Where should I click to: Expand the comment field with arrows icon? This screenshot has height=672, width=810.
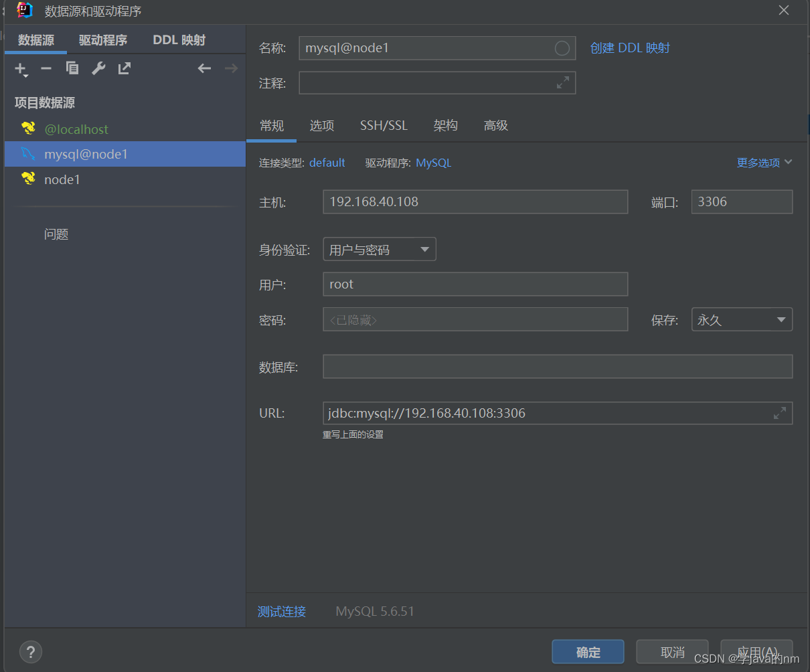[x=563, y=82]
